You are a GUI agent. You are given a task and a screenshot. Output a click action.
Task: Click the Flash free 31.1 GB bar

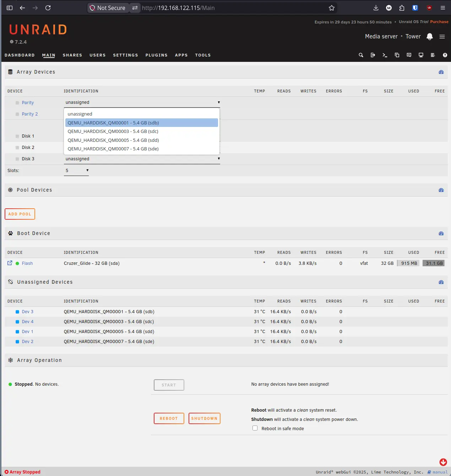pos(434,263)
